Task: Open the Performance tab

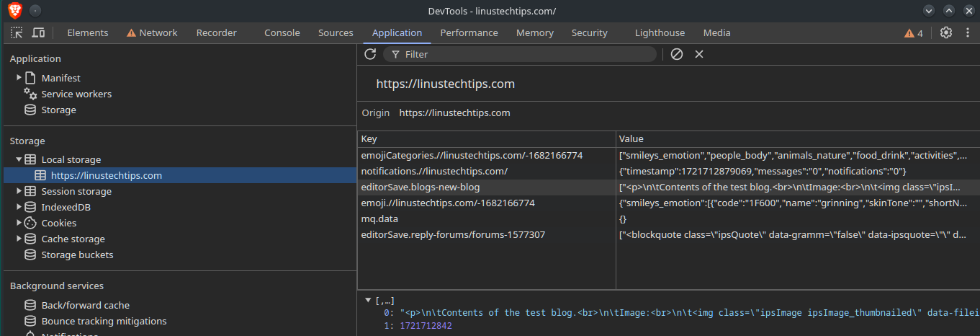Action: (469, 32)
